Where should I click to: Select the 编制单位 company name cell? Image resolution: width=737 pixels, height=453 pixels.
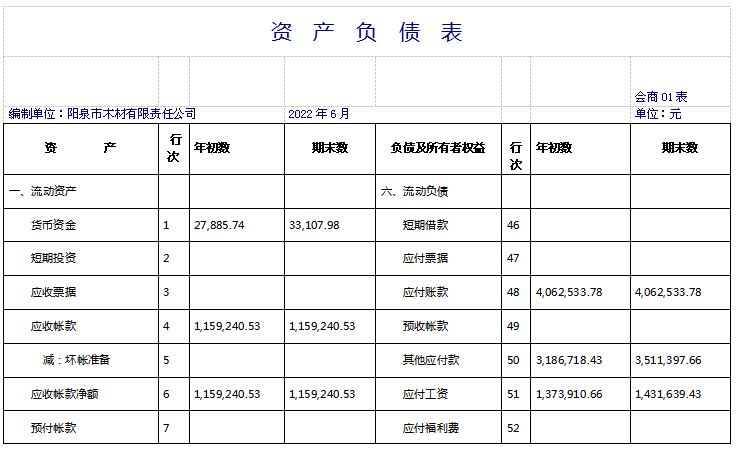[x=103, y=114]
